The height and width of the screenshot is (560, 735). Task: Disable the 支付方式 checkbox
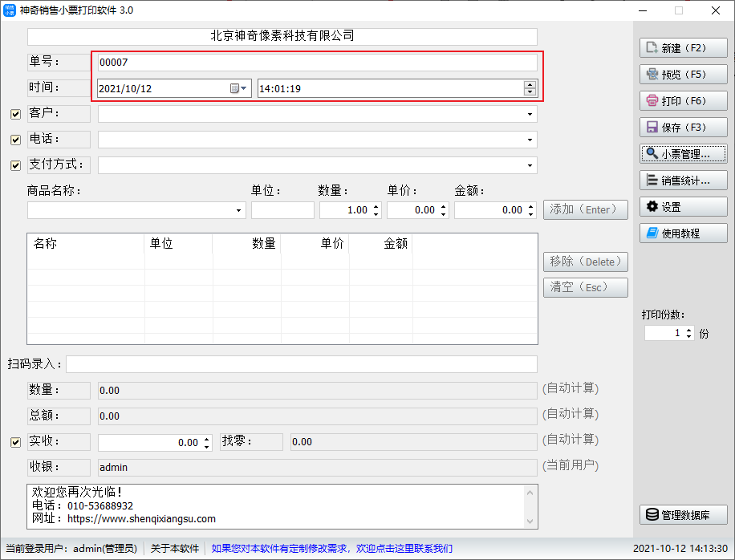click(x=15, y=166)
